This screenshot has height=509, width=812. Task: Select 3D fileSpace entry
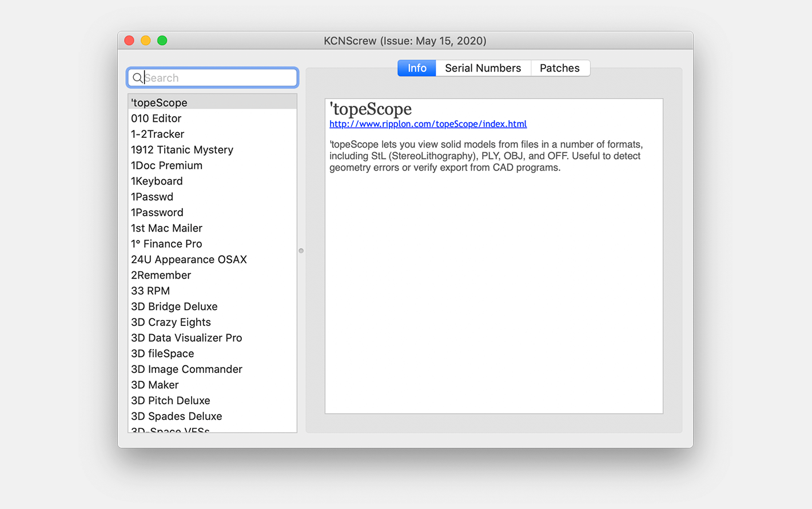[x=212, y=353]
